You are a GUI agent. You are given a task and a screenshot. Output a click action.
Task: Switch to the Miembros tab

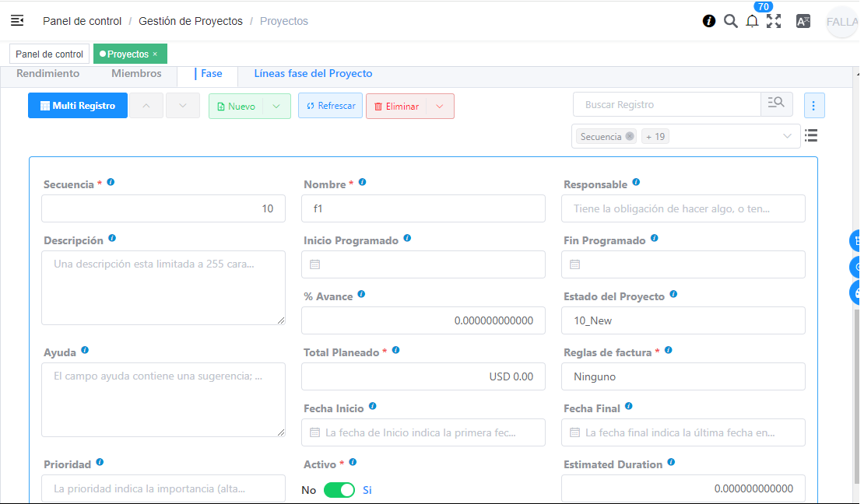click(136, 74)
